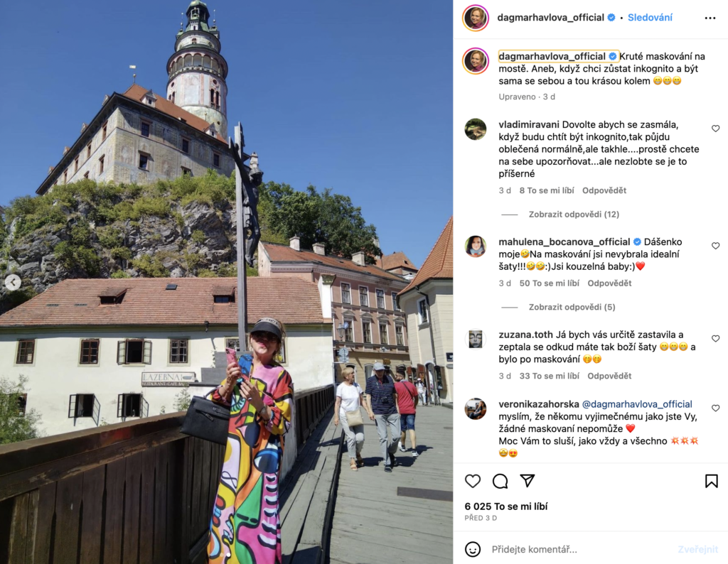This screenshot has width=728, height=564.
Task: Like vladimiravani's comment
Action: (715, 129)
